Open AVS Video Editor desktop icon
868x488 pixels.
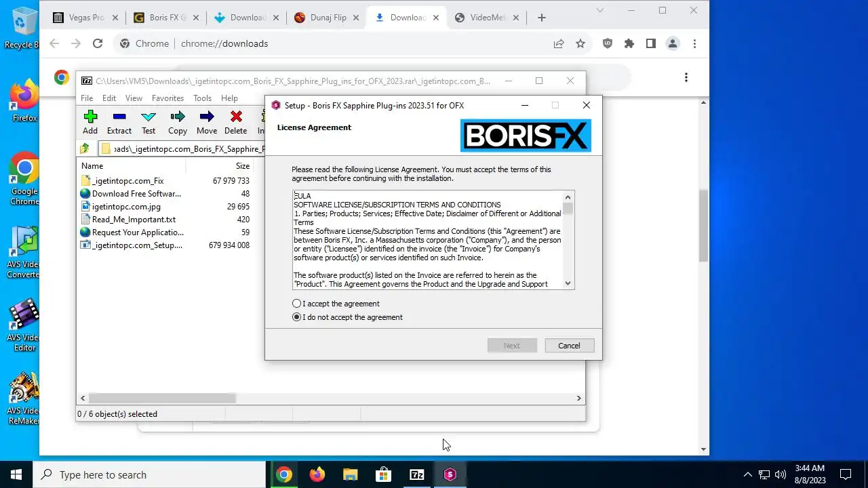coord(24,327)
